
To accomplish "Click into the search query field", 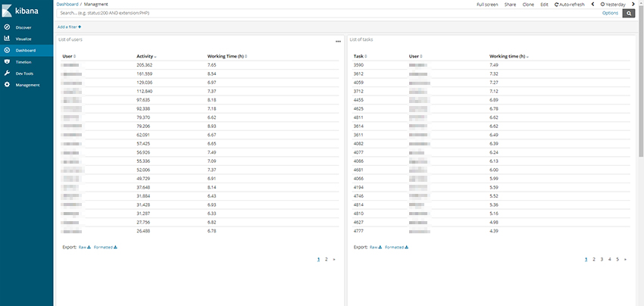I will (x=326, y=14).
